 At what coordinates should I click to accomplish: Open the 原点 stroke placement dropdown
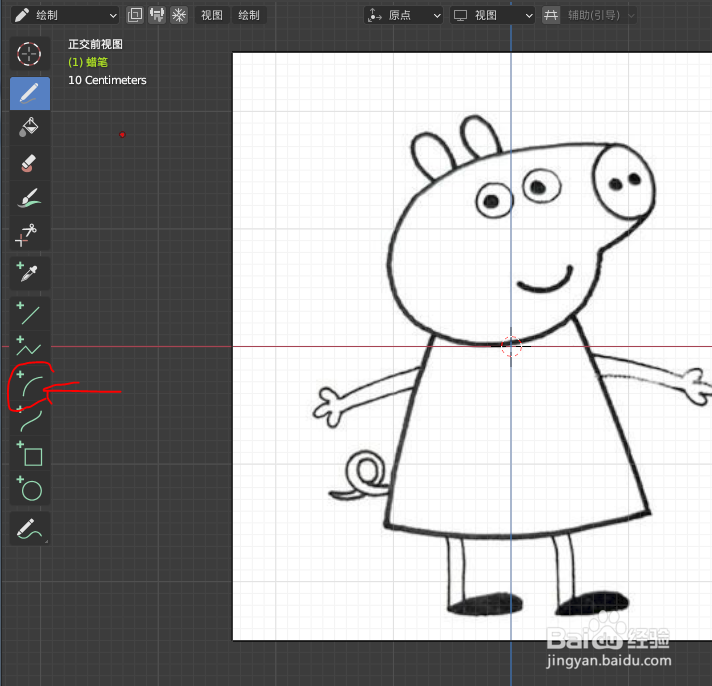pos(404,15)
